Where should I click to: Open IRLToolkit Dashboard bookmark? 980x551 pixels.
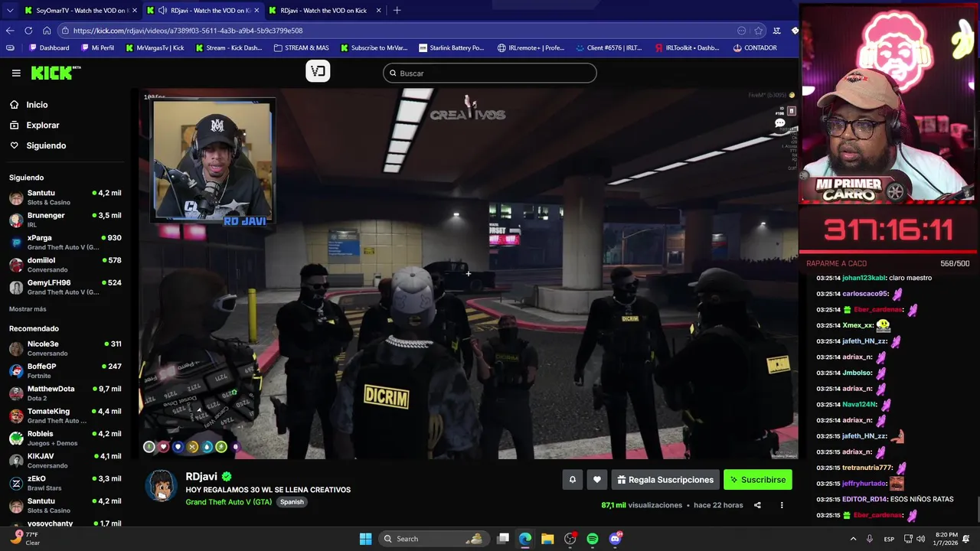687,47
